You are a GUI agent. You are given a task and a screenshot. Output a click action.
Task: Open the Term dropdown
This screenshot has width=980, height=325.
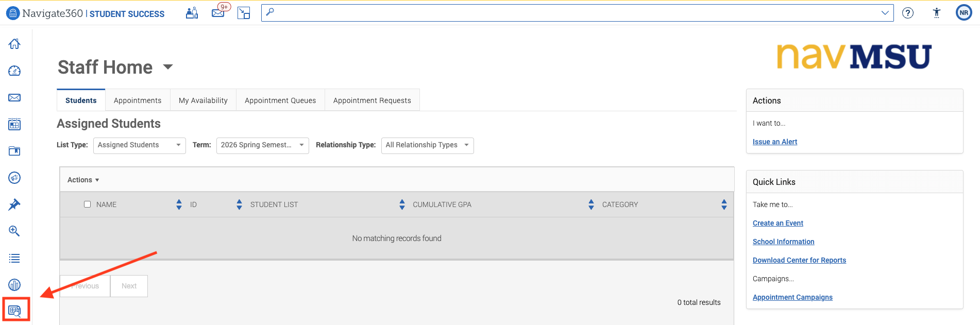point(263,145)
